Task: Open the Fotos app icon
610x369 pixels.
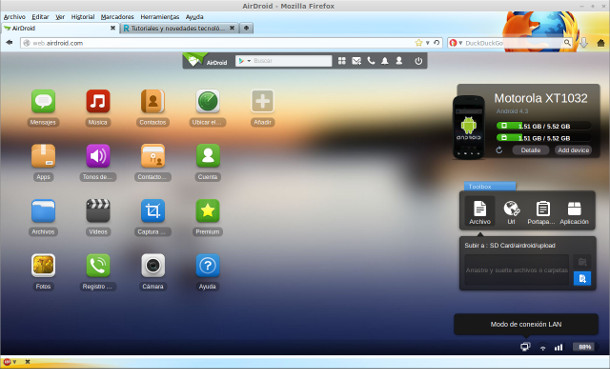Action: point(43,266)
